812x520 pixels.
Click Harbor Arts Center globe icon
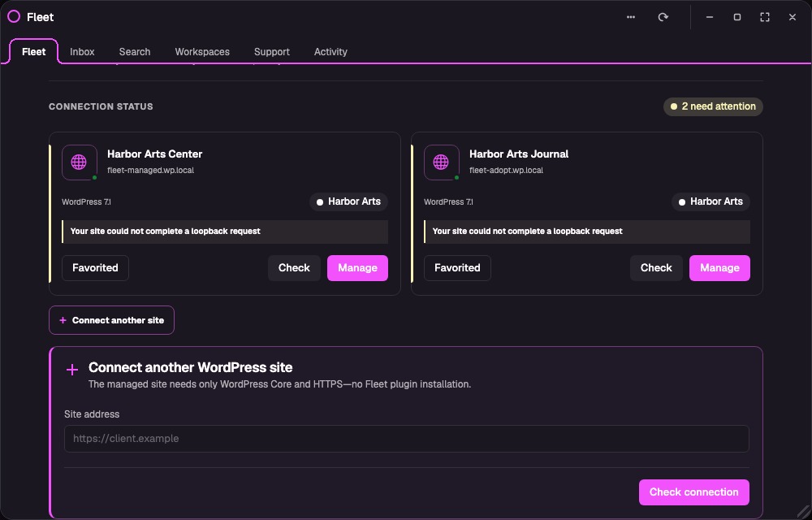pos(80,162)
